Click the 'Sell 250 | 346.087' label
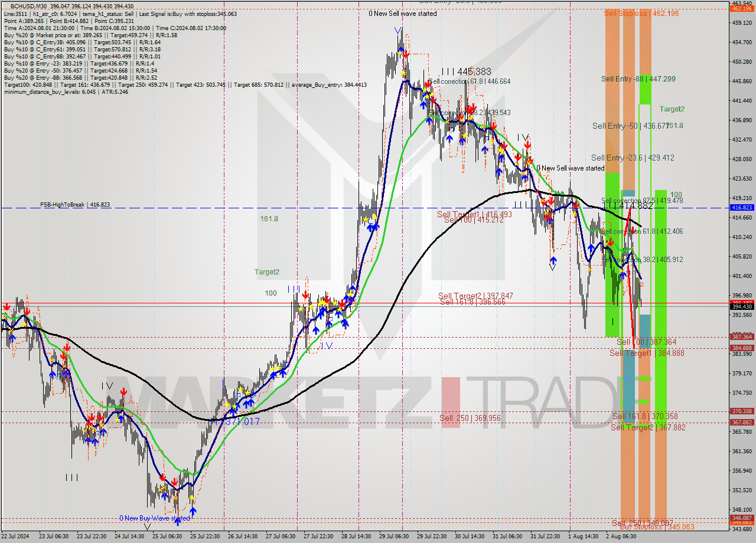This screenshot has height=543, width=756. click(642, 523)
